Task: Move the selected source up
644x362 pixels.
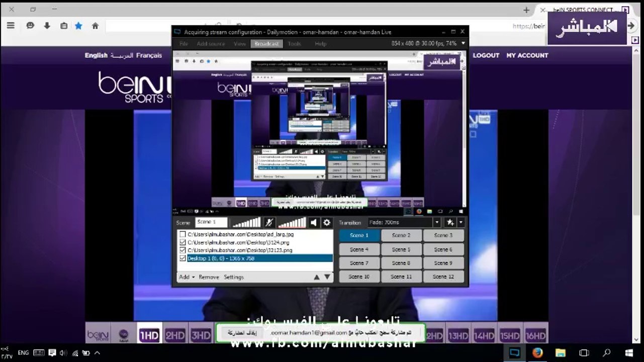Action: coord(317,277)
